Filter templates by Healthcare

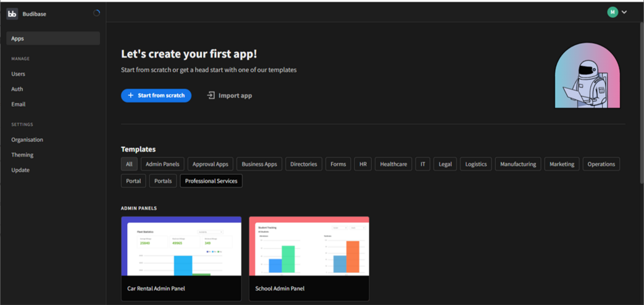(x=393, y=164)
